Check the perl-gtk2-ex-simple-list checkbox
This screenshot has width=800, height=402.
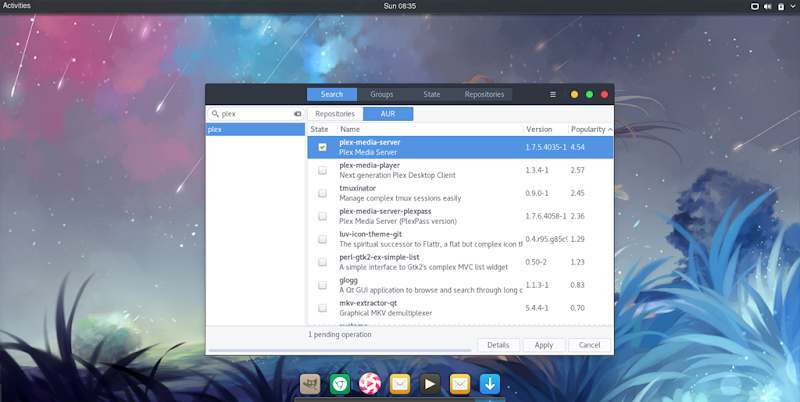click(322, 262)
